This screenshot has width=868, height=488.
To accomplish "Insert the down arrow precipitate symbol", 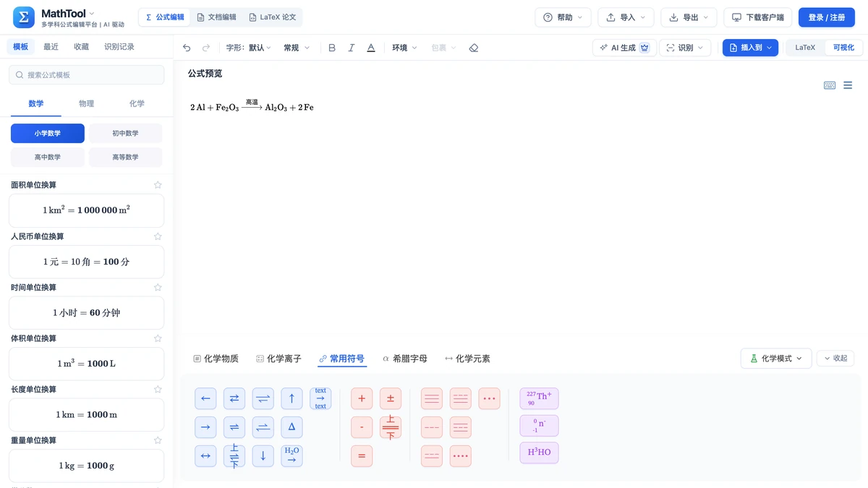I will [x=263, y=456].
